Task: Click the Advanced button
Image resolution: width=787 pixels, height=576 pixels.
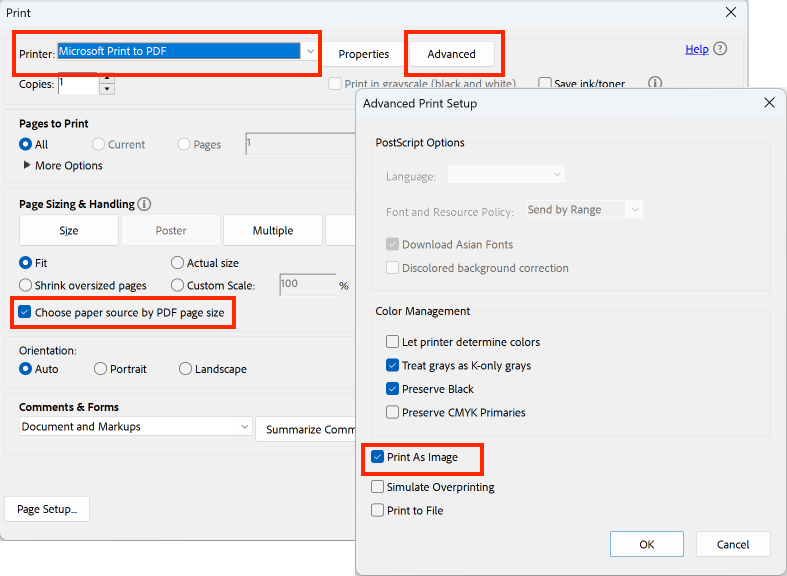Action: (452, 54)
